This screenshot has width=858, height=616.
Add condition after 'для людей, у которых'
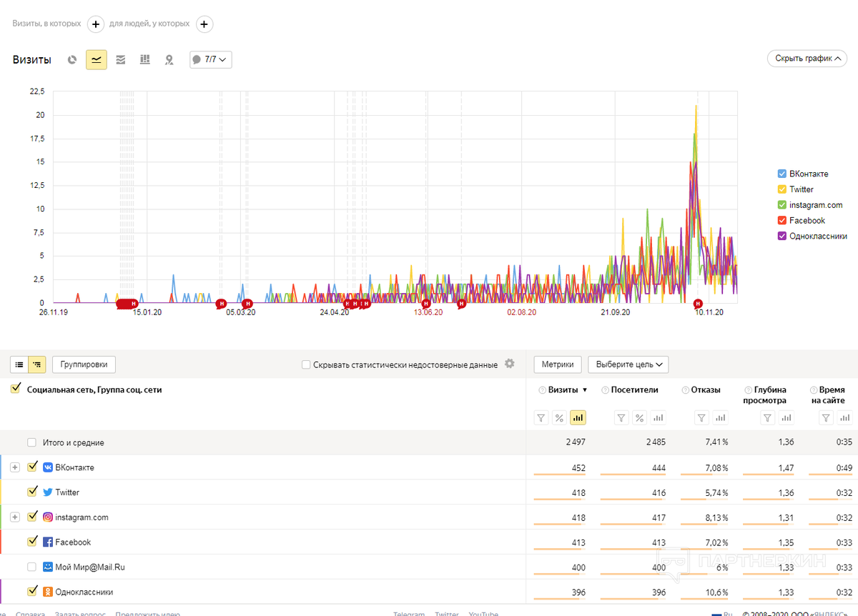pyautogui.click(x=204, y=24)
